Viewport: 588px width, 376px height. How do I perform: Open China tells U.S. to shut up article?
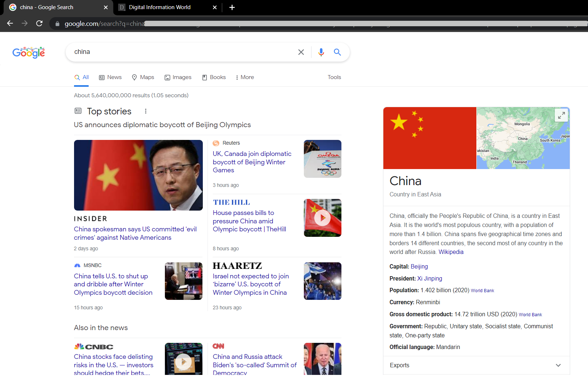pyautogui.click(x=113, y=284)
